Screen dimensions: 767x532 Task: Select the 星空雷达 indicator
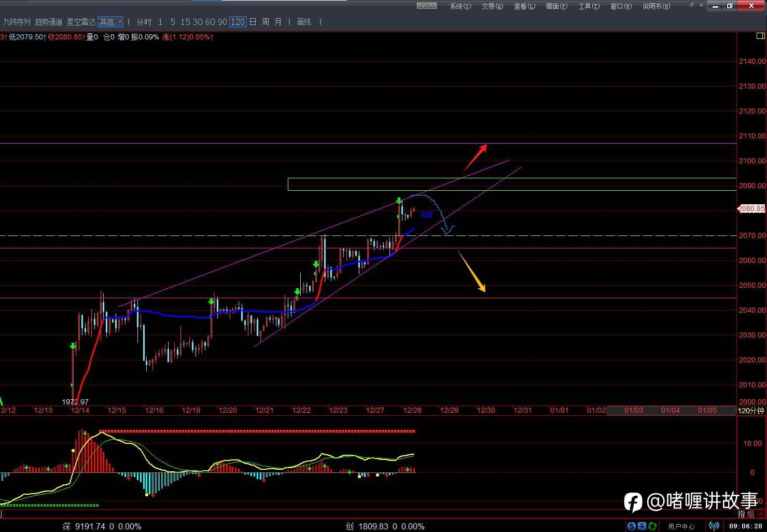[81, 22]
